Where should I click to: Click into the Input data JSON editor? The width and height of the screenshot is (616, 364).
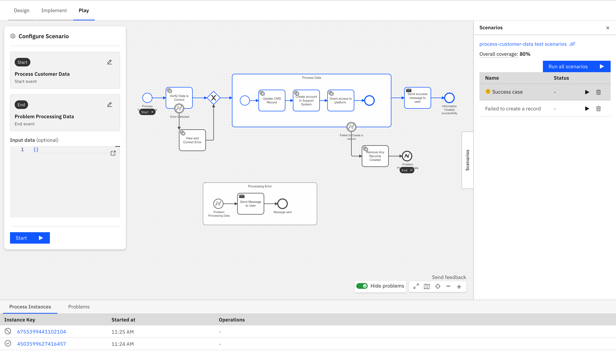(x=65, y=182)
